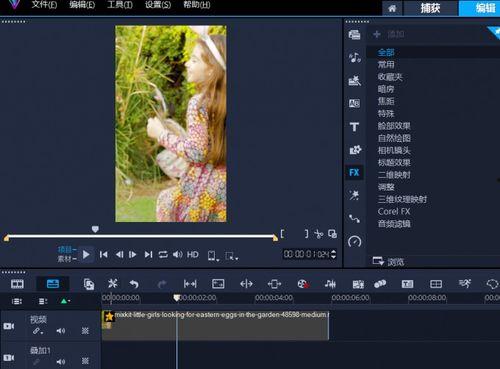Click the 浏览 browse button
This screenshot has height=369, width=500.
(388, 262)
